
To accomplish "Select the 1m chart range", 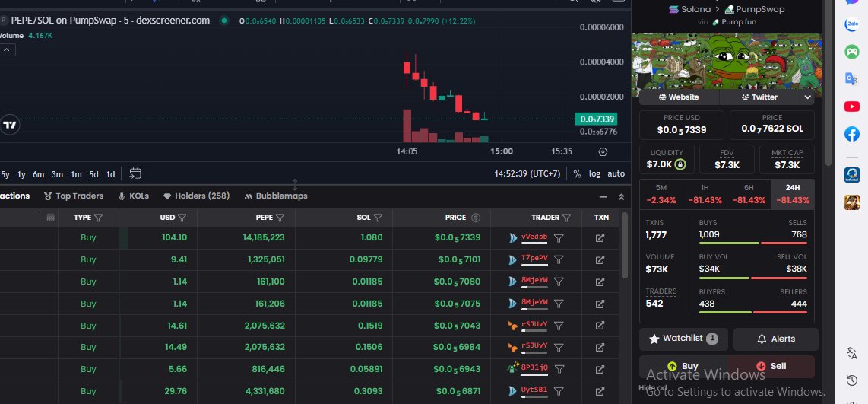I will point(76,174).
